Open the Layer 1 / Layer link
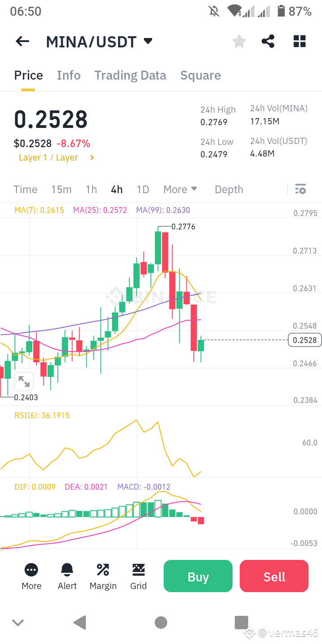This screenshot has width=322, height=644. click(53, 157)
